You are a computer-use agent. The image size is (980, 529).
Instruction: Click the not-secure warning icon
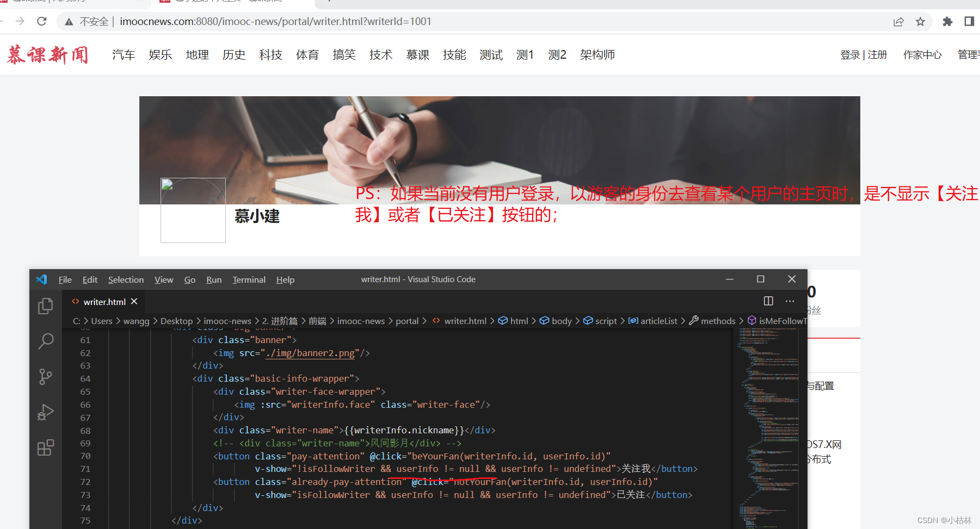click(x=69, y=22)
